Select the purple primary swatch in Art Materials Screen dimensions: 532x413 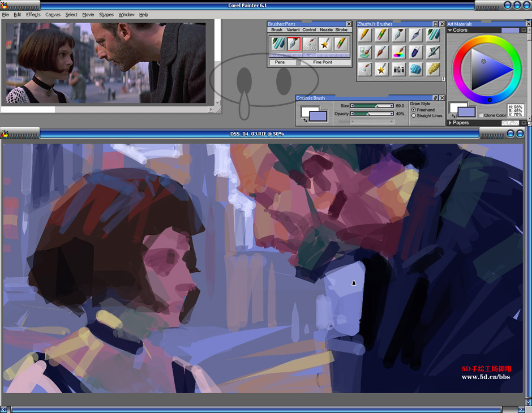[x=466, y=112]
